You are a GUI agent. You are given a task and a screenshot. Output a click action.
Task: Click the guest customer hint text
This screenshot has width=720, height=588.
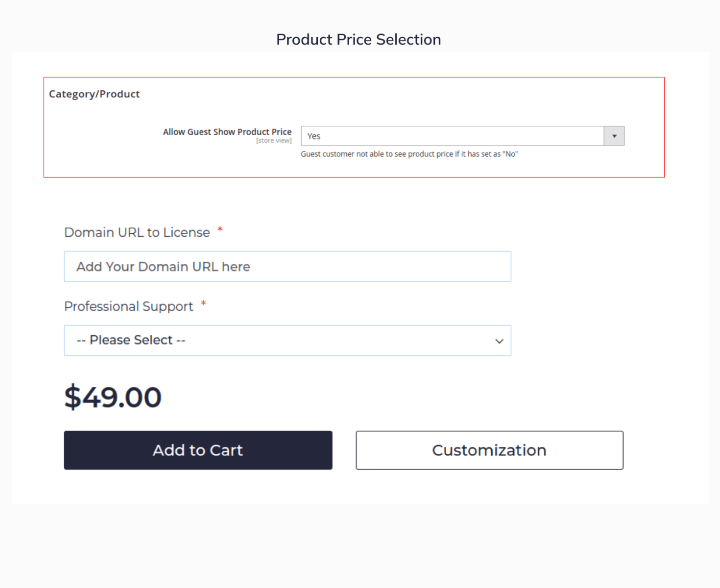pyautogui.click(x=409, y=154)
